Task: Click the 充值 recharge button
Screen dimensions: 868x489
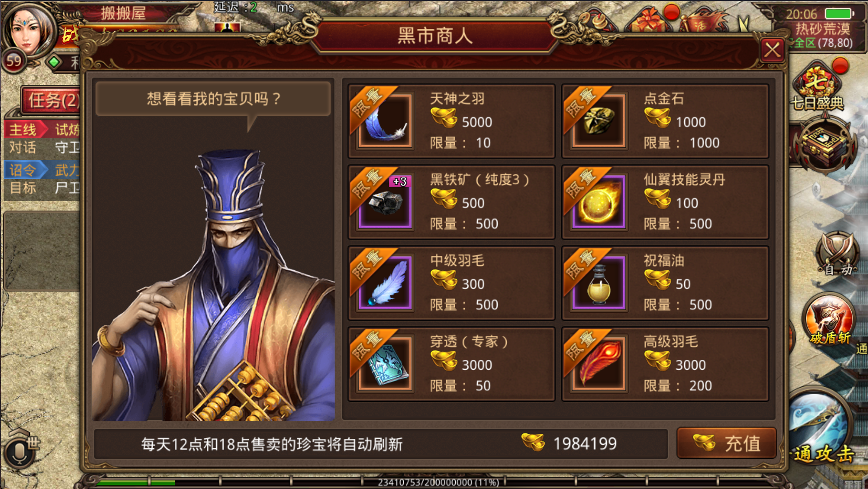Action: click(x=727, y=443)
